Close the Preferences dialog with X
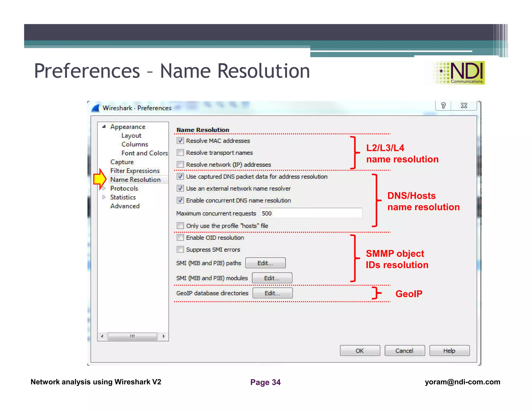The image size is (532, 411). [464, 105]
